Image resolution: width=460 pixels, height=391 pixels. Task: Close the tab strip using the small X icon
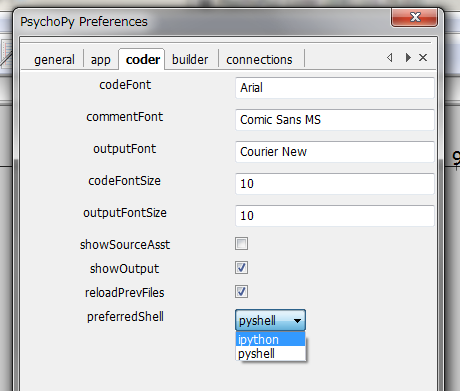[x=423, y=58]
